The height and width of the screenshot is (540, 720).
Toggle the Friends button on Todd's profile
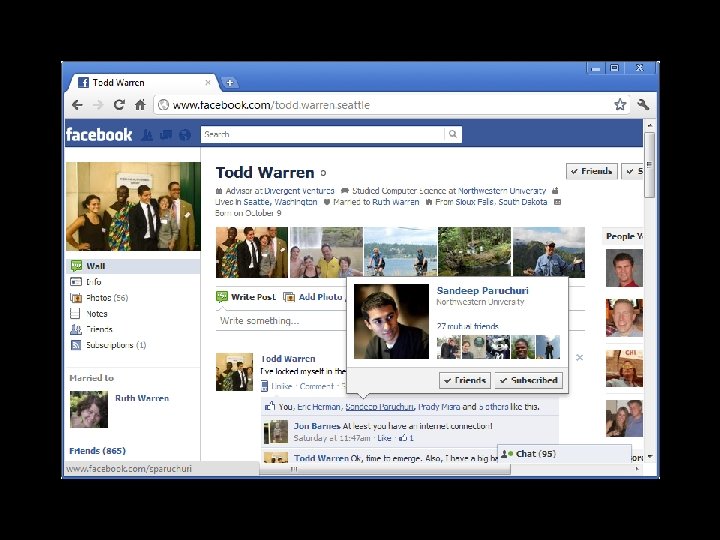coord(591,171)
